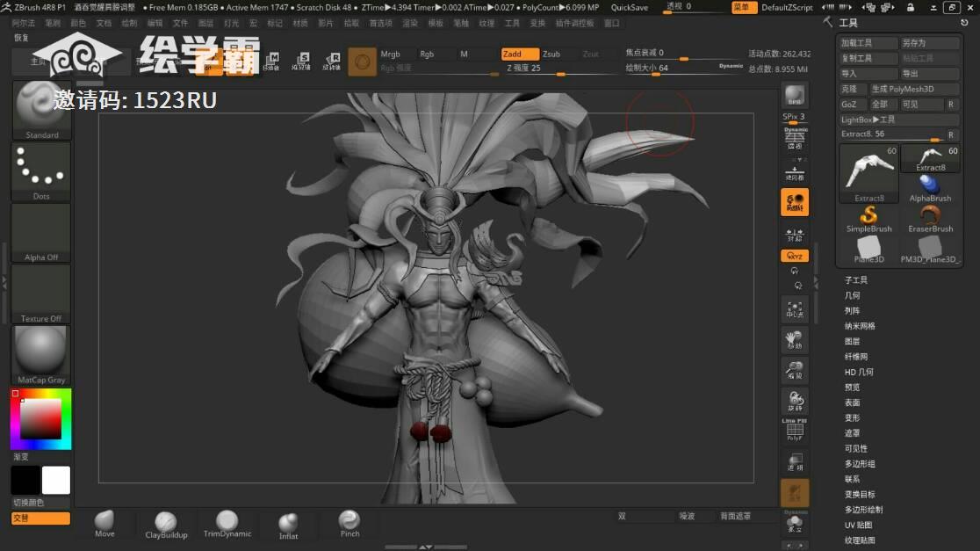Click the scale mode S icon

(x=301, y=61)
